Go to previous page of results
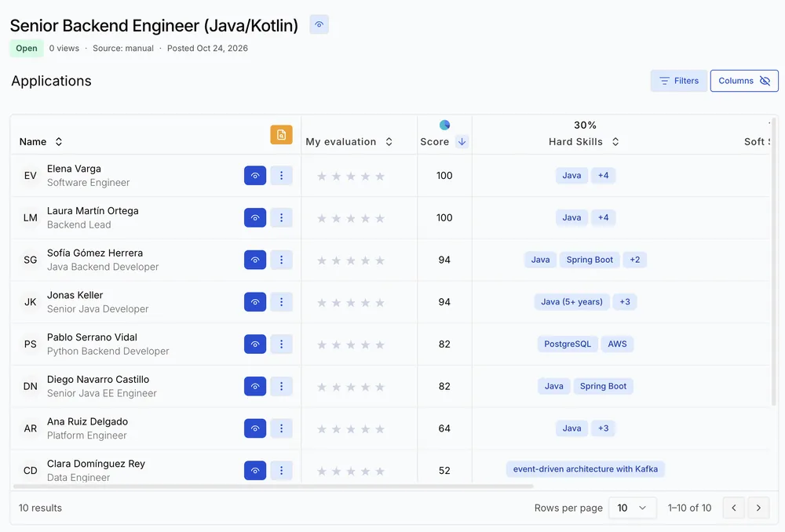 [734, 508]
